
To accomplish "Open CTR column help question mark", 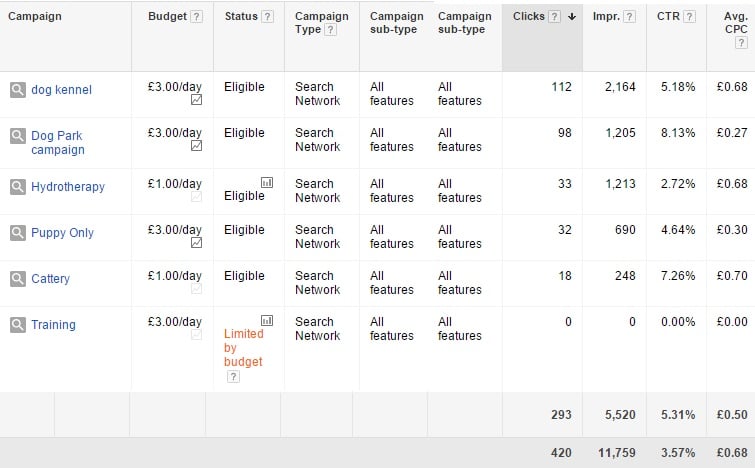I will (x=690, y=17).
